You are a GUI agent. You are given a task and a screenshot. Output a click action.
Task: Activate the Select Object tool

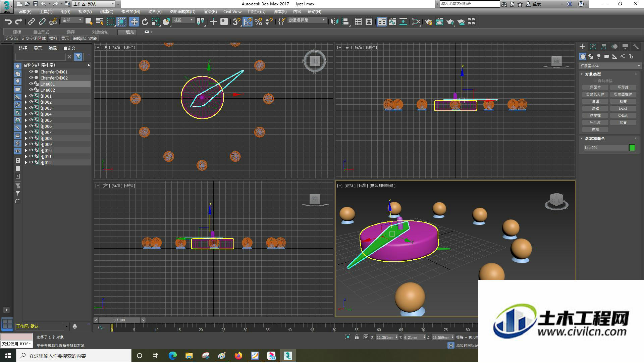(89, 22)
